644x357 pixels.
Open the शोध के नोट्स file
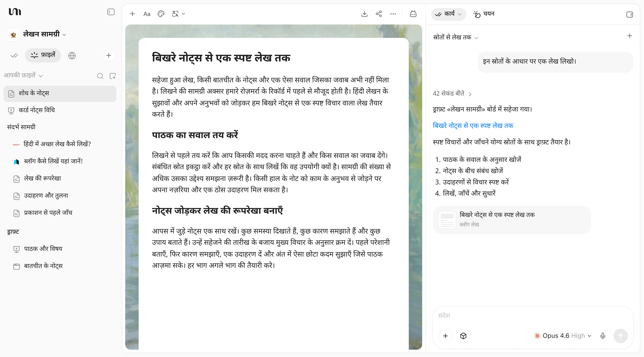[60, 94]
